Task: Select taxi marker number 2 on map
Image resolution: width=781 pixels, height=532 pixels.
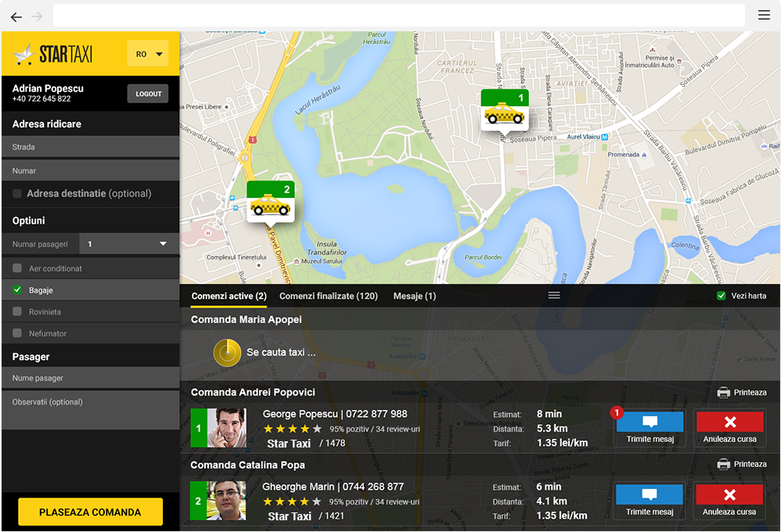Action: (x=271, y=202)
